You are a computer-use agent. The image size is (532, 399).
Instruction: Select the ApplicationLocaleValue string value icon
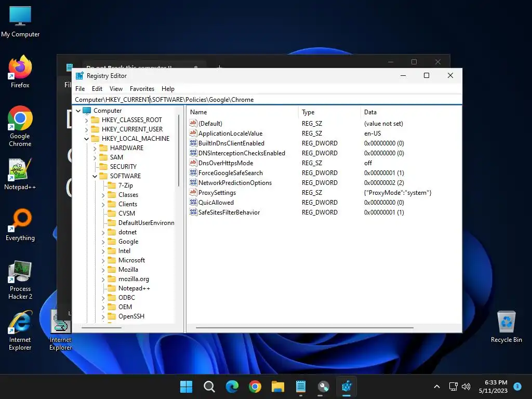(x=193, y=134)
